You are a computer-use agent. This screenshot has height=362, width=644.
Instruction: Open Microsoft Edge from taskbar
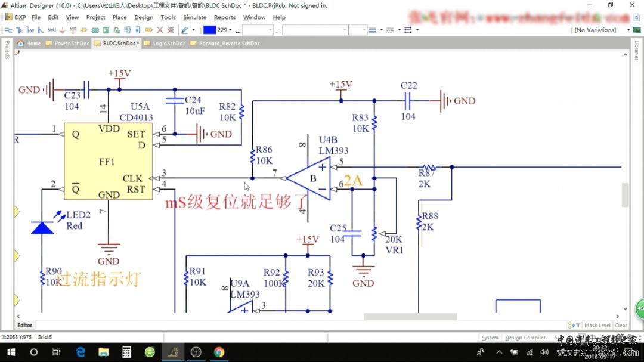click(x=80, y=352)
